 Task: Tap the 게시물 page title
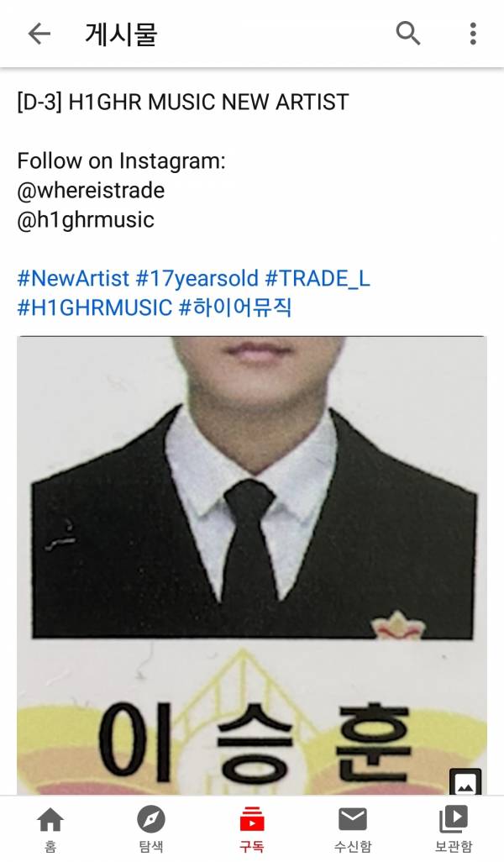click(x=121, y=34)
